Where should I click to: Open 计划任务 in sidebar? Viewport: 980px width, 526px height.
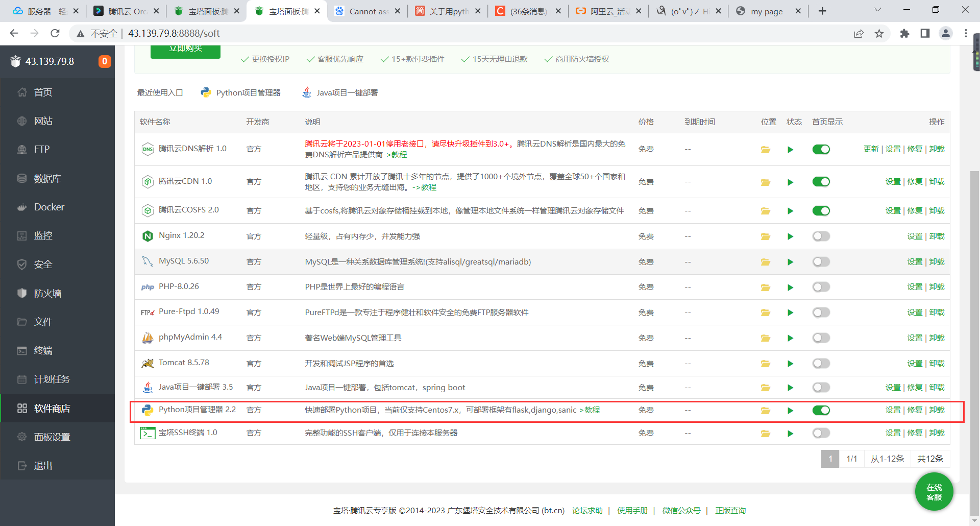click(52, 379)
